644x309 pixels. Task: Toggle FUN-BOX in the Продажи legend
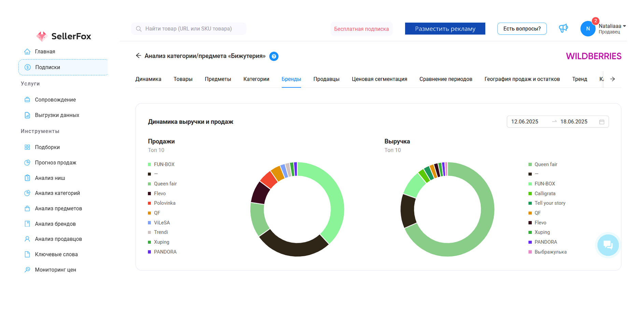[x=161, y=164]
